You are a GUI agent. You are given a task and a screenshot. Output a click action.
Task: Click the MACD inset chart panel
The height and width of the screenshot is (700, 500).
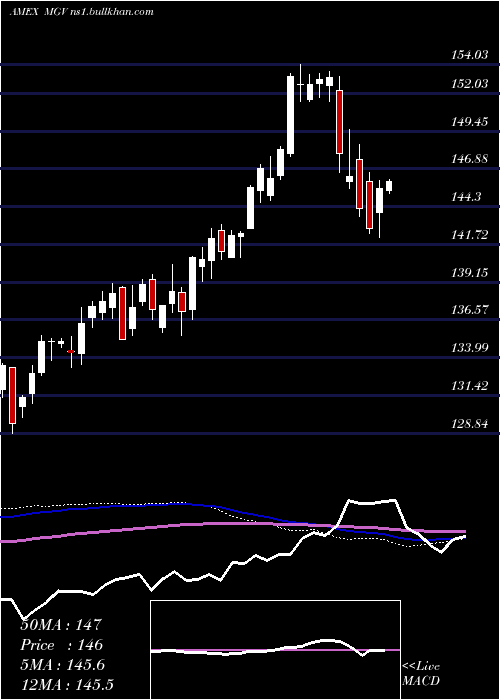(x=275, y=650)
